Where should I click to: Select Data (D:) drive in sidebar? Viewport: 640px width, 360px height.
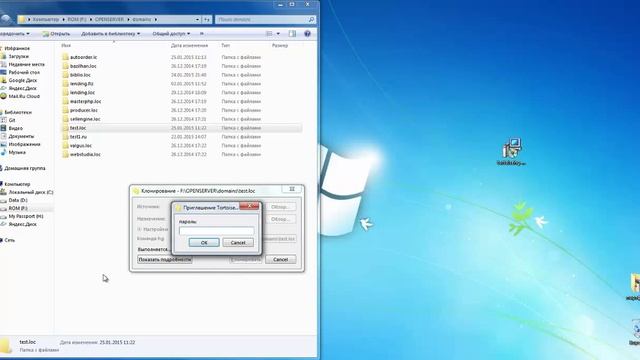(x=18, y=200)
